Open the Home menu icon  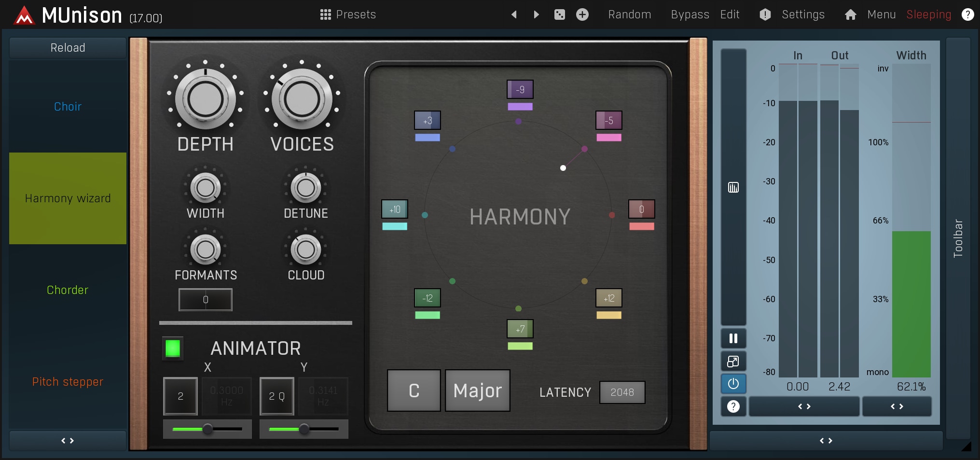click(x=850, y=14)
